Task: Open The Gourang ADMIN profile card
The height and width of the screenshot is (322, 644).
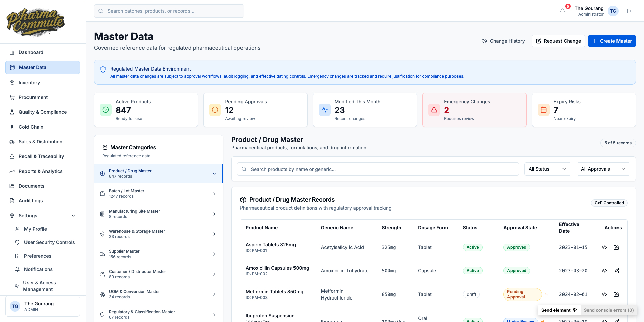Action: pyautogui.click(x=43, y=306)
